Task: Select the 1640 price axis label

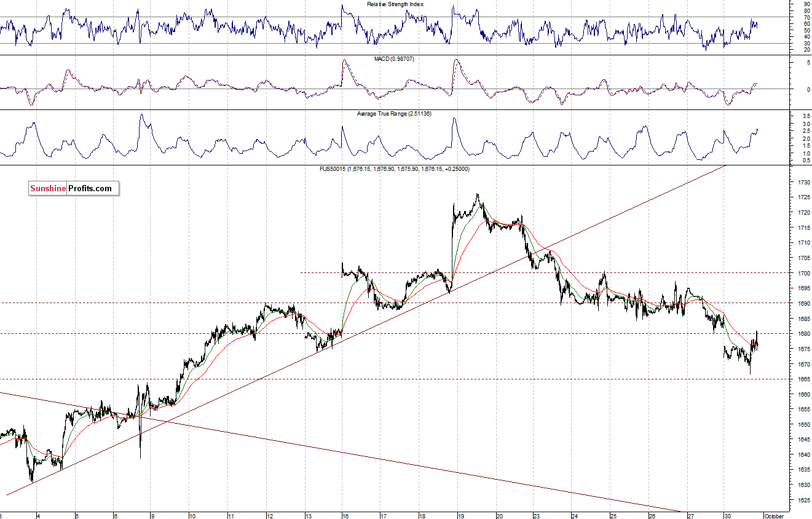Action: tap(803, 455)
